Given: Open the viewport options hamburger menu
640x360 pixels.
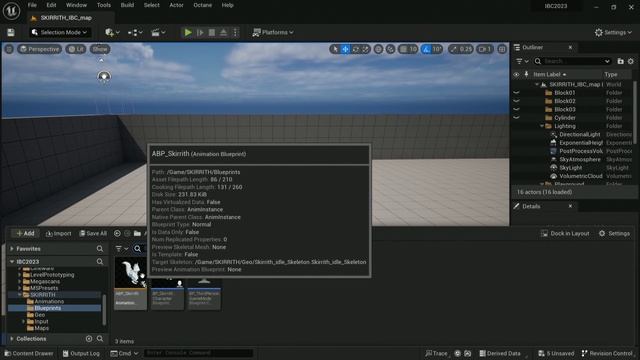Looking at the screenshot, I should pyautogui.click(x=9, y=49).
